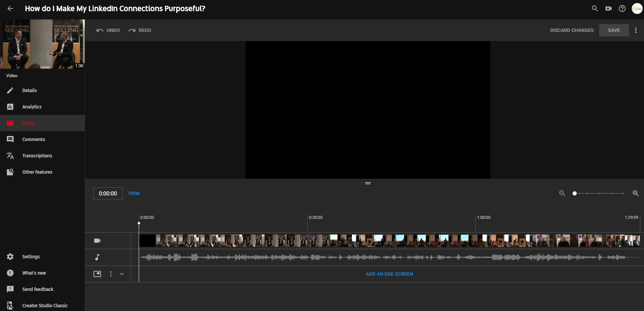
Task: Select the audio track music note icon
Action: (x=97, y=257)
